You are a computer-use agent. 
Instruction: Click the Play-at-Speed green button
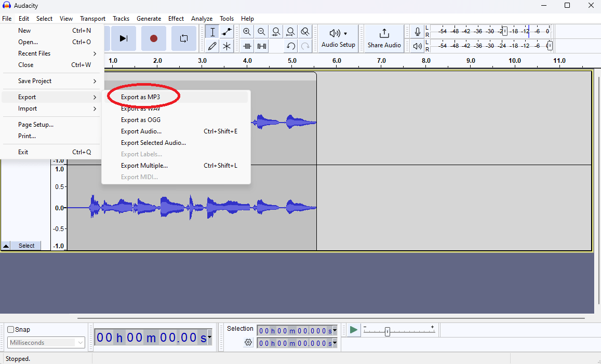click(x=353, y=330)
